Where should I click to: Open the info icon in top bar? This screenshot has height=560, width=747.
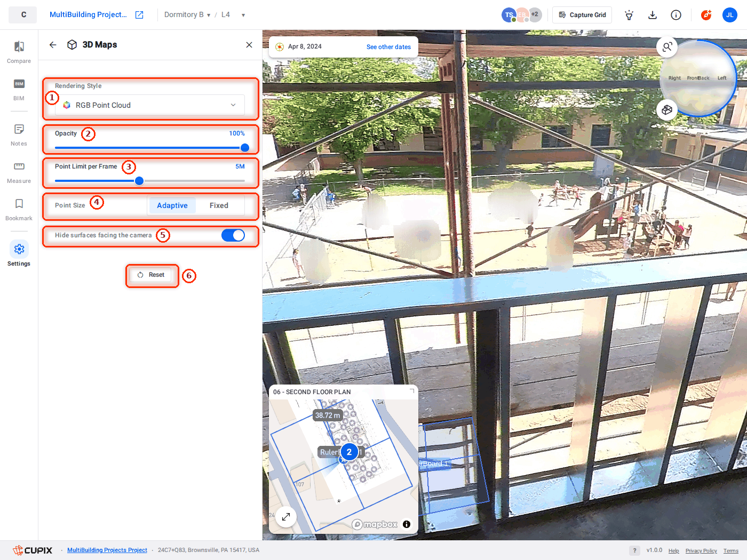(676, 15)
